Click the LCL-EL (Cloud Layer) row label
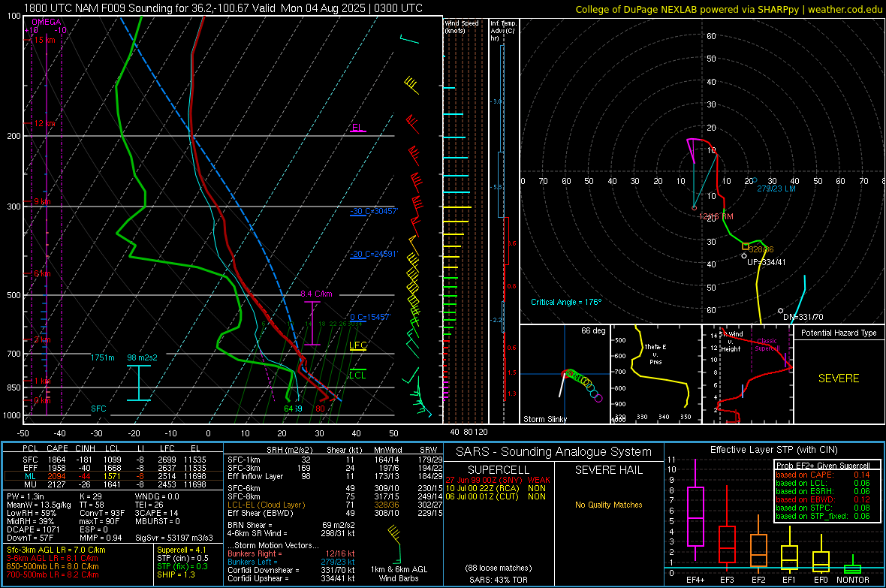The height and width of the screenshot is (588, 886). click(x=266, y=505)
